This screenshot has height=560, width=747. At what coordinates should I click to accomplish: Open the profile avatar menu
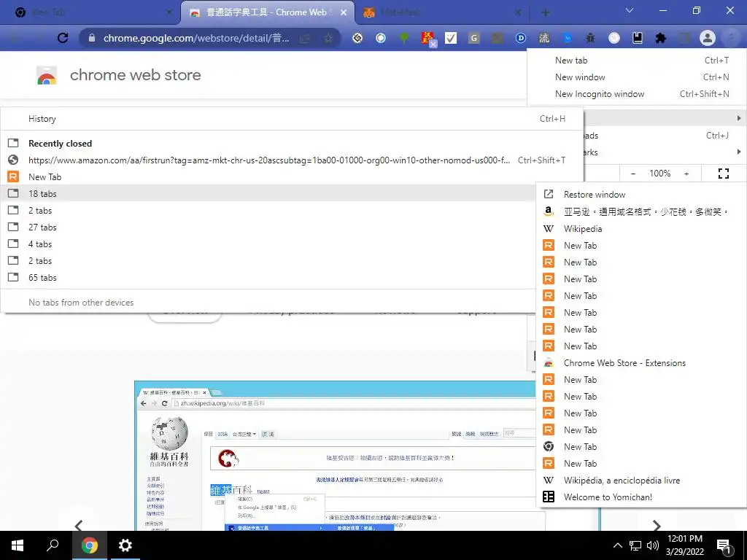point(708,38)
